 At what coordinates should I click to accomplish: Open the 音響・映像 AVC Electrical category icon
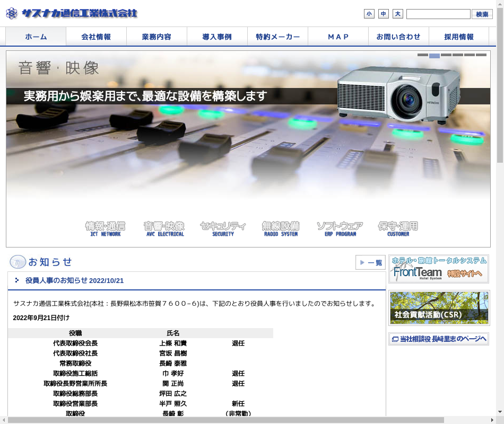point(164,228)
